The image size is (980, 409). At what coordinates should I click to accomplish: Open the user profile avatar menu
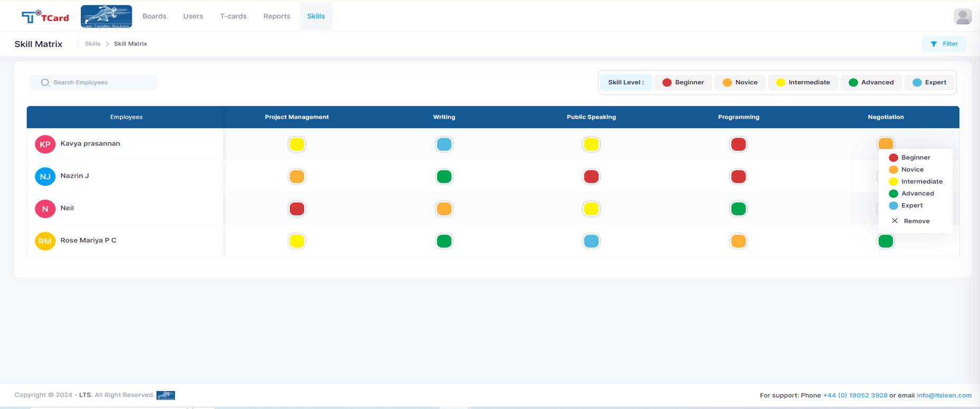tap(962, 16)
